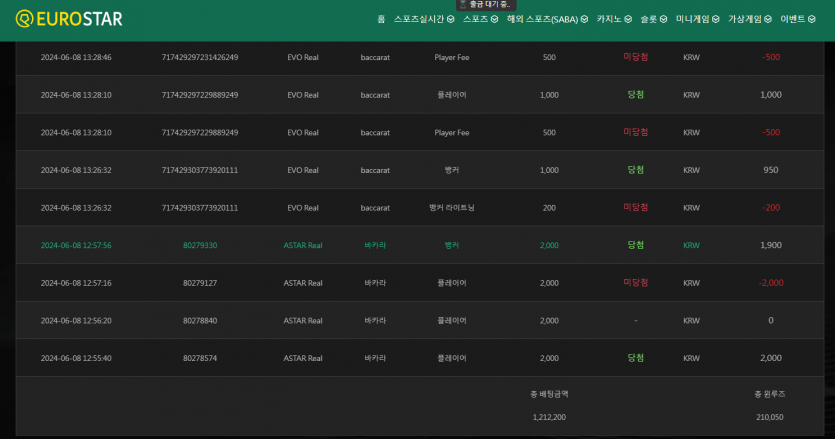Click the 총 배팅금액 label
This screenshot has height=439, width=835.
pos(549,394)
